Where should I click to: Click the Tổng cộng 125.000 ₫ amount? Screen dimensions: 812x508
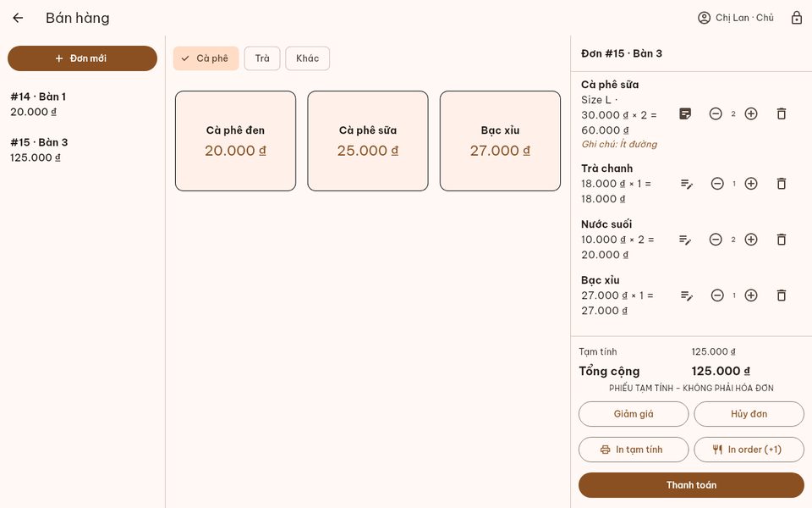pos(721,371)
